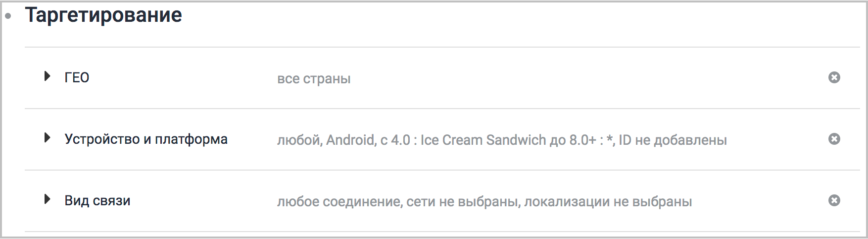Click the 'все страны' summary text
Image resolution: width=868 pixels, height=239 pixels.
click(x=314, y=79)
